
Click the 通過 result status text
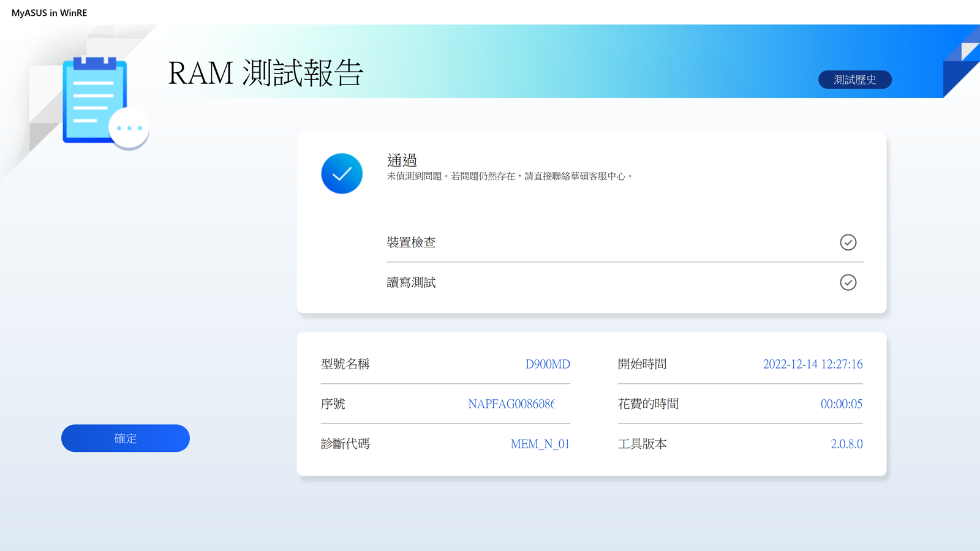402,160
